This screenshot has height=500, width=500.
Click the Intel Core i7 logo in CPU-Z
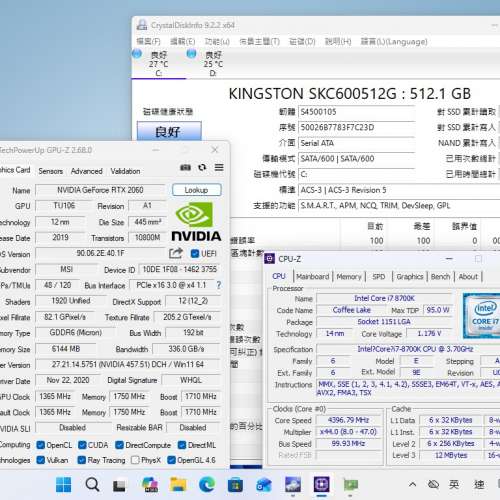[x=482, y=316]
